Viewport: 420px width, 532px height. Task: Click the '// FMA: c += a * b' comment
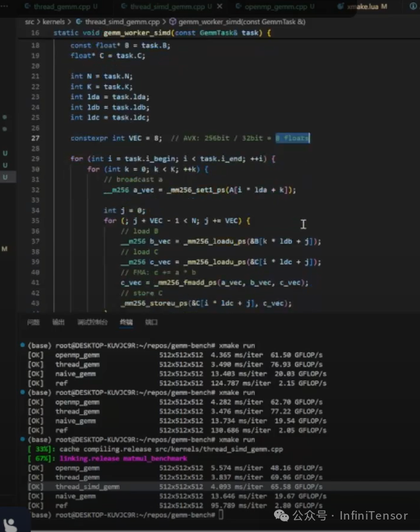(x=158, y=273)
